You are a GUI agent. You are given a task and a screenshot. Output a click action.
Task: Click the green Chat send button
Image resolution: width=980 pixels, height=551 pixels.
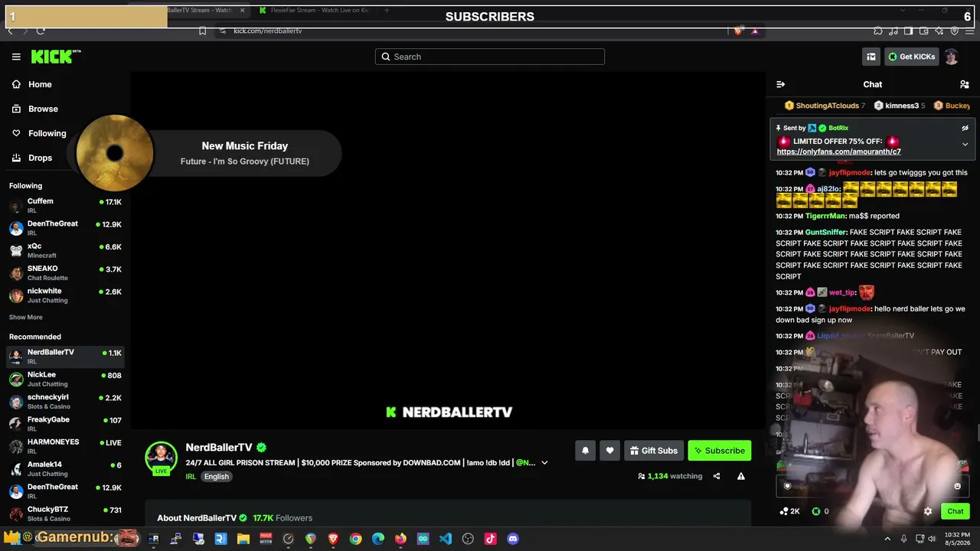click(955, 511)
